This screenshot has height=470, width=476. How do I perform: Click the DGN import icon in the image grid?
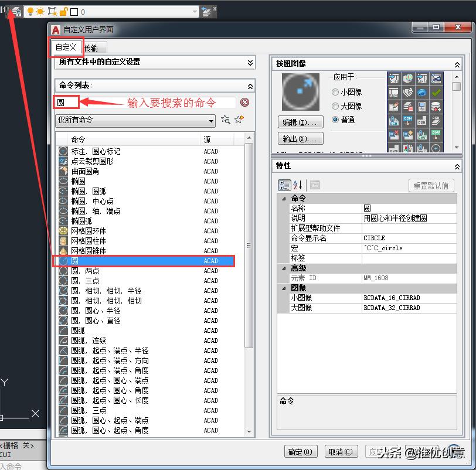[x=407, y=120]
